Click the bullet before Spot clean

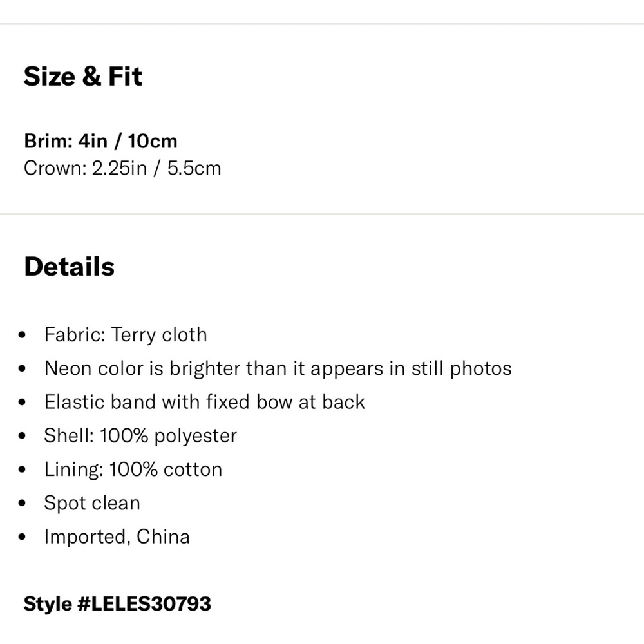click(x=23, y=504)
